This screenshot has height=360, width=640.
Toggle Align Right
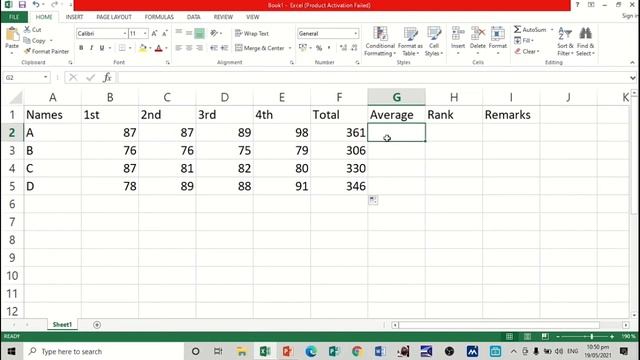point(199,48)
